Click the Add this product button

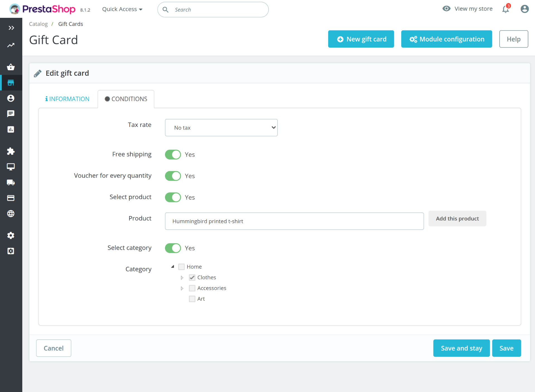[457, 219]
